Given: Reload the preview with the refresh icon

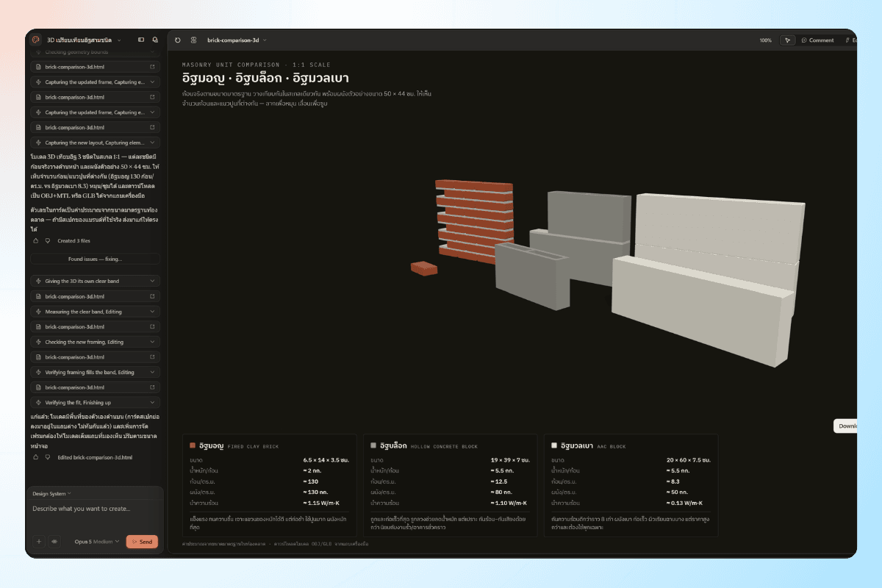Looking at the screenshot, I should point(178,40).
